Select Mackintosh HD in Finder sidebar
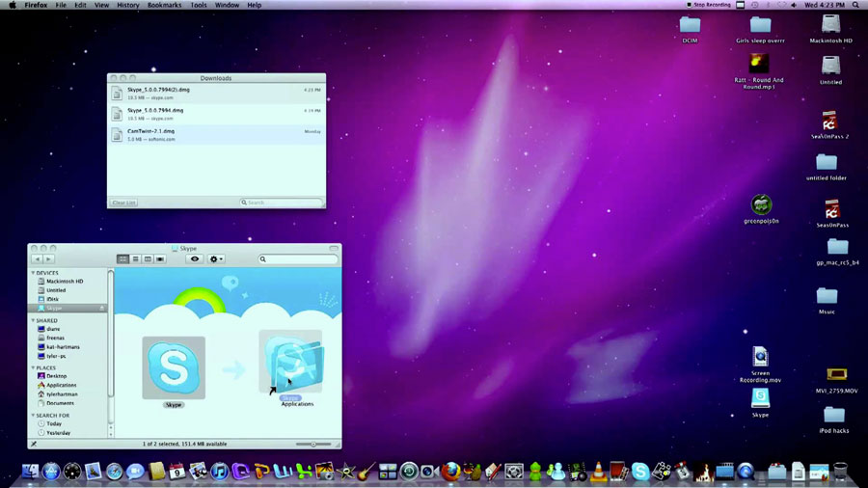Image resolution: width=868 pixels, height=488 pixels. point(65,281)
